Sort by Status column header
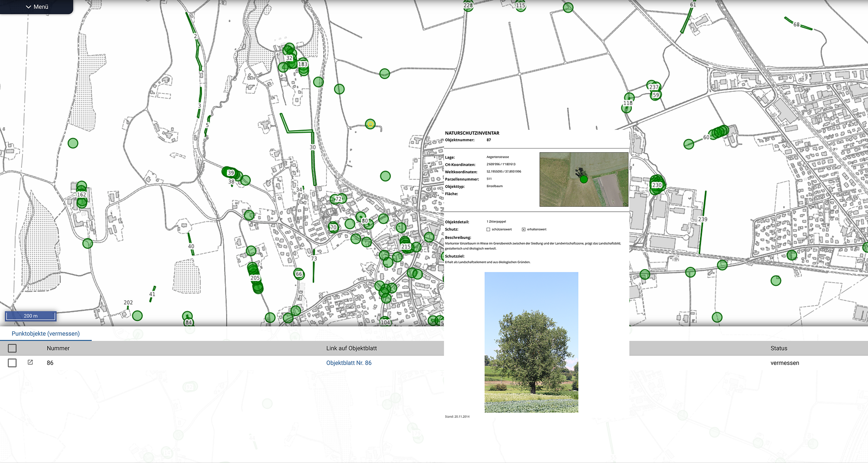The height and width of the screenshot is (463, 868). [778, 348]
